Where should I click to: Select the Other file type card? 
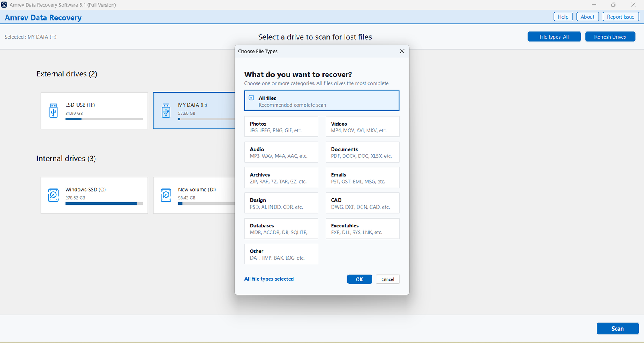click(x=281, y=254)
